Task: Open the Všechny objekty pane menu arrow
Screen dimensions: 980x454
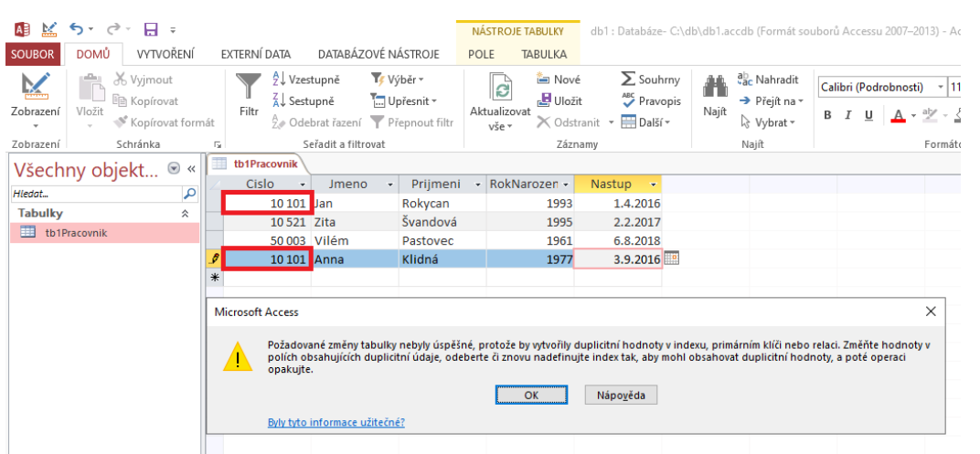Action: 175,169
